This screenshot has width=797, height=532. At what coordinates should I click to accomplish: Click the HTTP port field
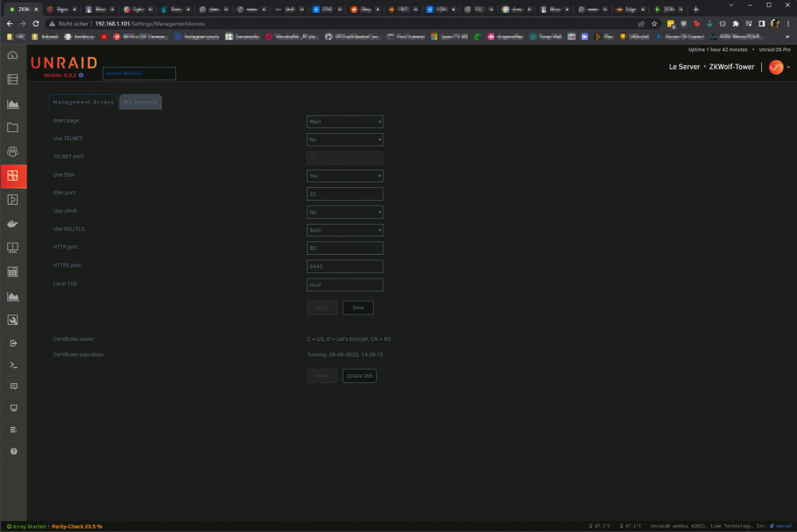[344, 248]
